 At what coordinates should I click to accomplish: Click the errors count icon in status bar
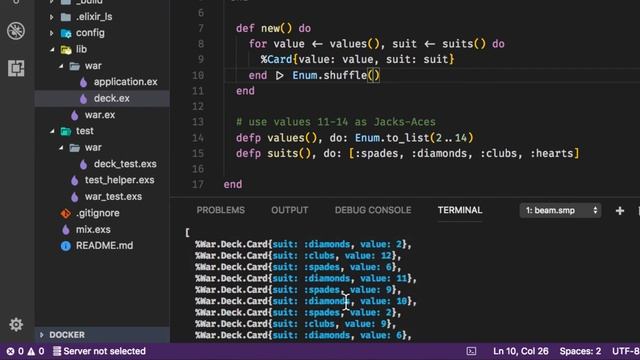pos(10,351)
